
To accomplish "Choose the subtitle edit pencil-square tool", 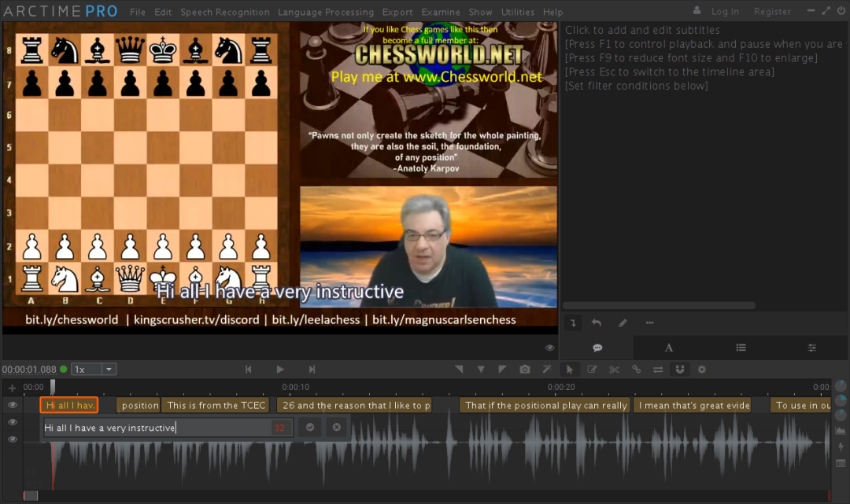I will tap(592, 370).
